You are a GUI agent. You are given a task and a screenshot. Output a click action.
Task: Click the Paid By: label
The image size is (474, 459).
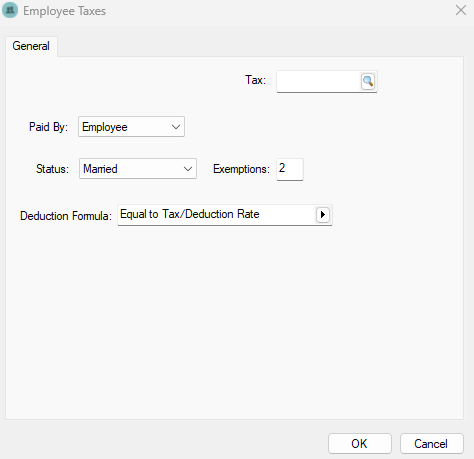[x=48, y=127]
